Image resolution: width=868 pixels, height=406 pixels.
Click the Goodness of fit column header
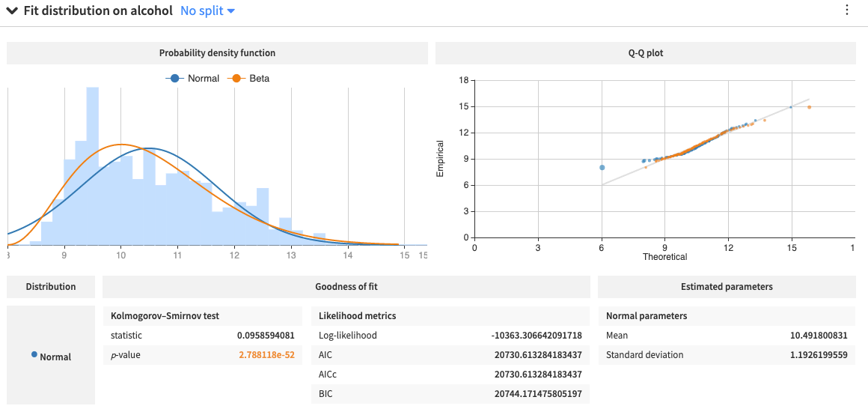[346, 286]
